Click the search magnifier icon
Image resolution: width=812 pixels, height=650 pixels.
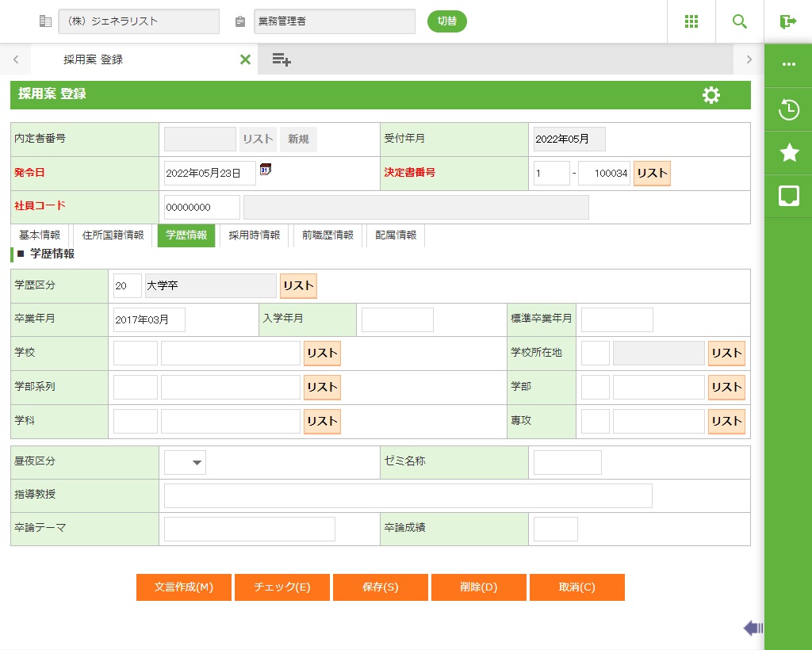coord(740,21)
